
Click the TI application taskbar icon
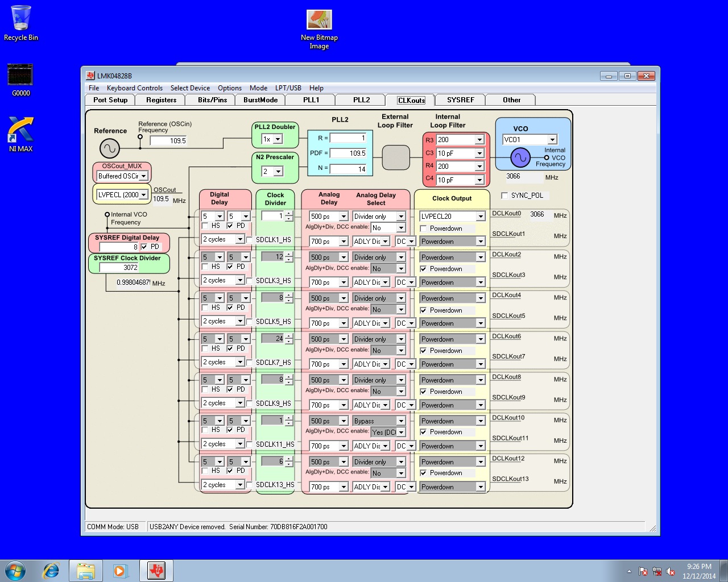coord(156,571)
